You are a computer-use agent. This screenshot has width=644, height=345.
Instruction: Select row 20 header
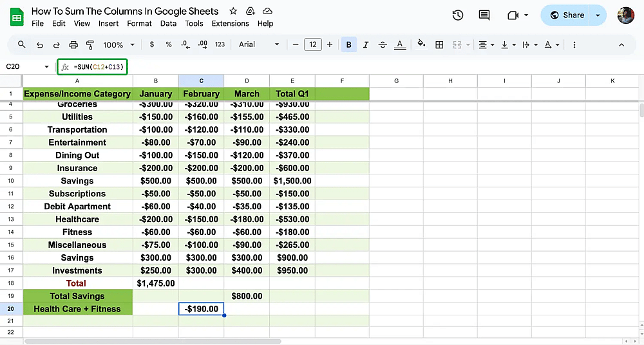click(11, 309)
